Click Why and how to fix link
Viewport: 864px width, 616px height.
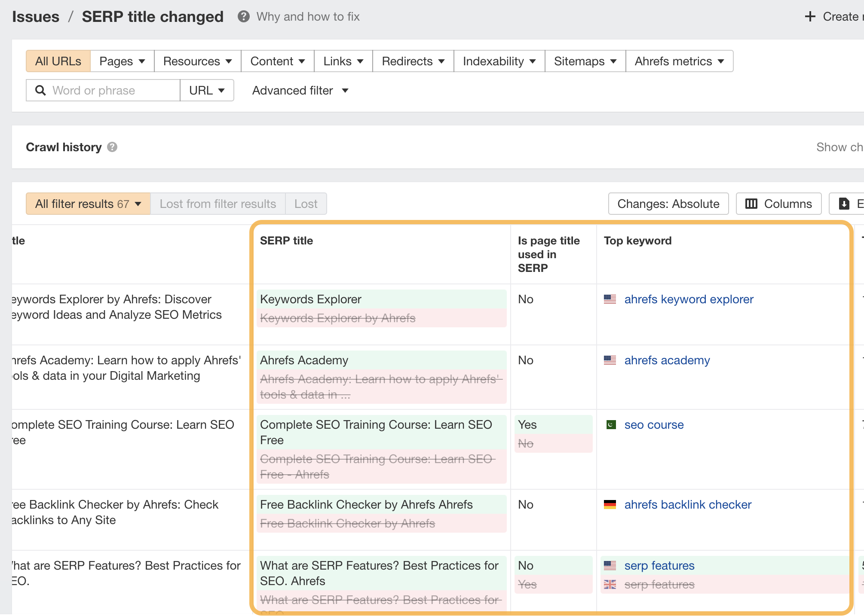308,17
